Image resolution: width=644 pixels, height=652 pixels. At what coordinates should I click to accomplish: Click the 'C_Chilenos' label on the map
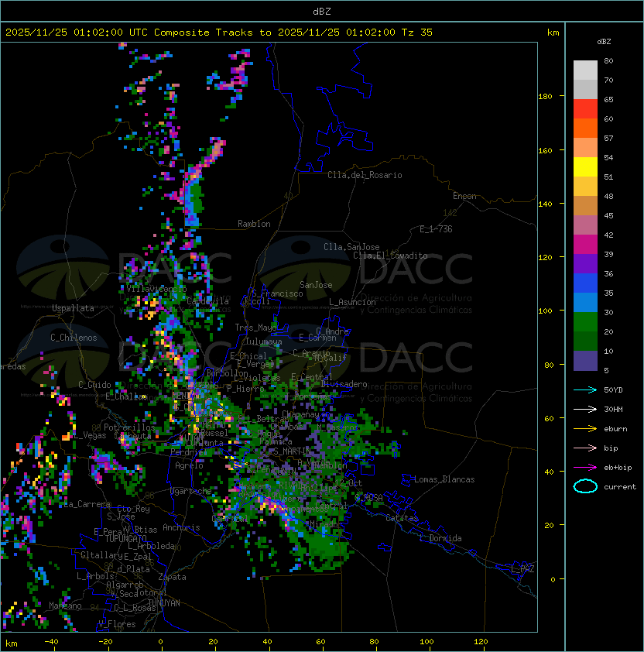(74, 338)
